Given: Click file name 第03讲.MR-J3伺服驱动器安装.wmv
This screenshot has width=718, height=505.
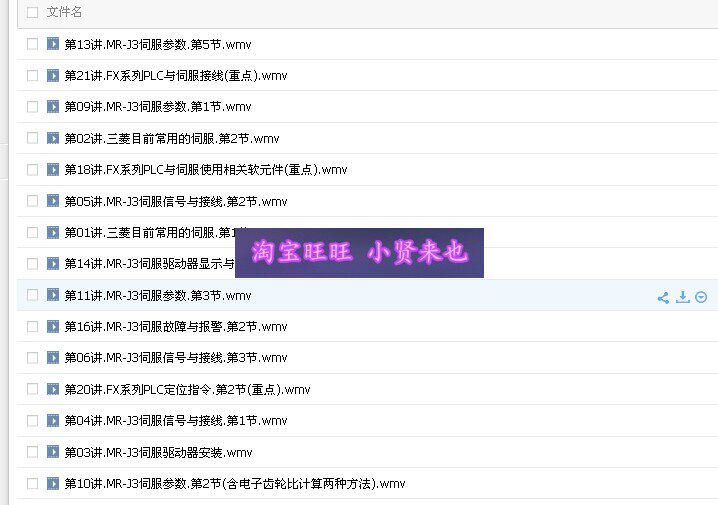Looking at the screenshot, I should pyautogui.click(x=158, y=452).
